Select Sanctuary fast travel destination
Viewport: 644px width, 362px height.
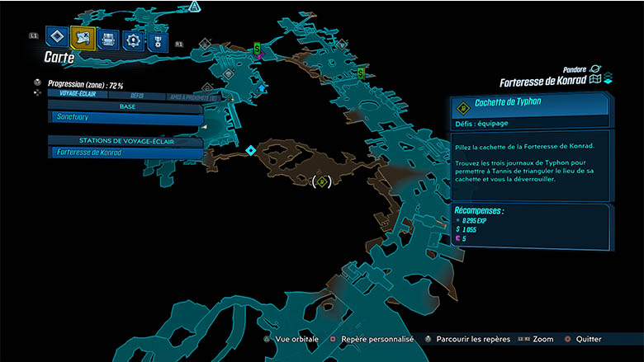pos(124,118)
